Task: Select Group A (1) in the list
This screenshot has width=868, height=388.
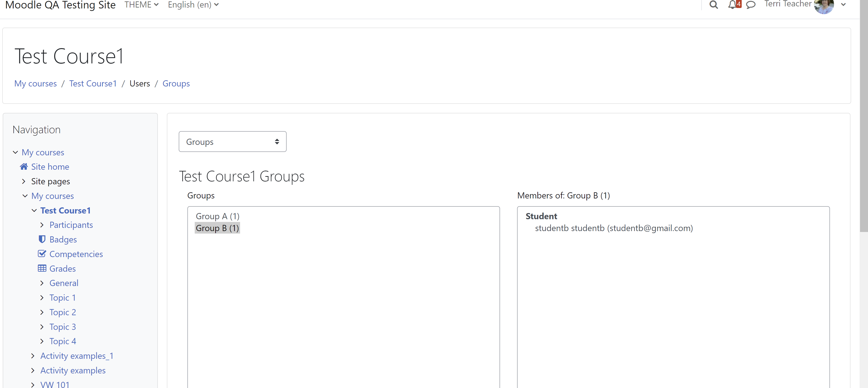Action: [217, 216]
